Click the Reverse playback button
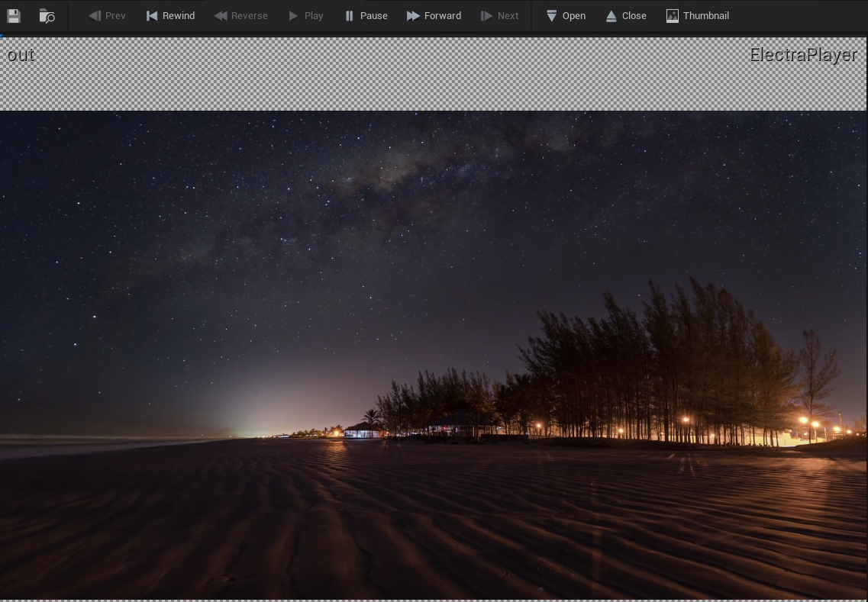The image size is (868, 602). coord(240,16)
